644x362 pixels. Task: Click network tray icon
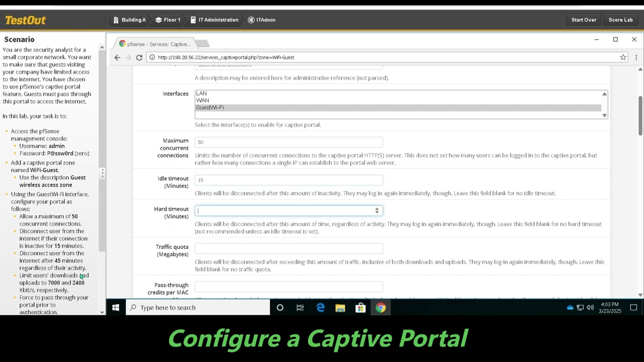point(580,308)
